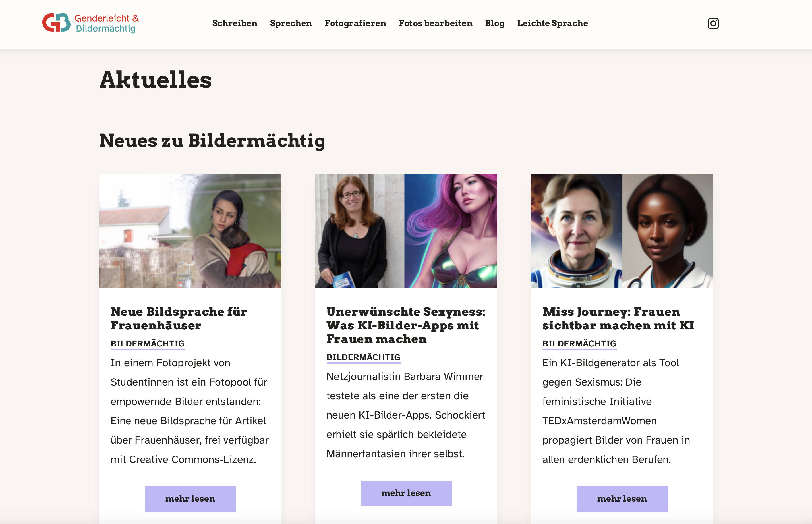The height and width of the screenshot is (524, 812).
Task: Open the Schreiben menu item
Action: pyautogui.click(x=235, y=23)
